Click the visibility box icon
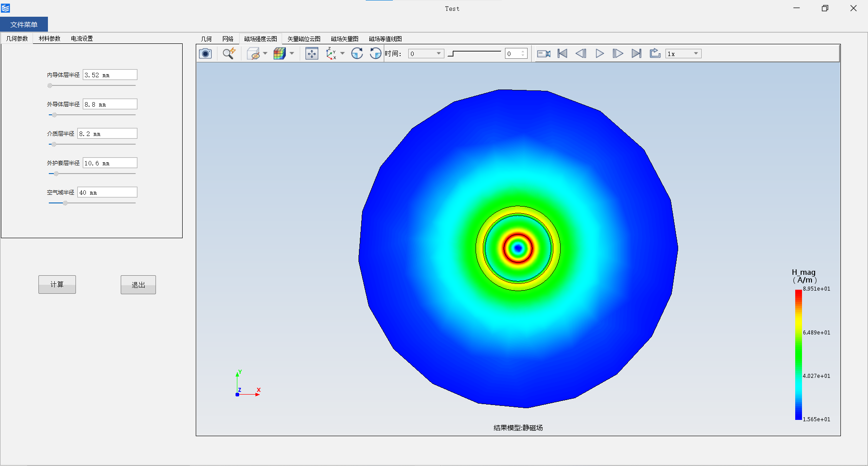The height and width of the screenshot is (466, 868). point(254,54)
